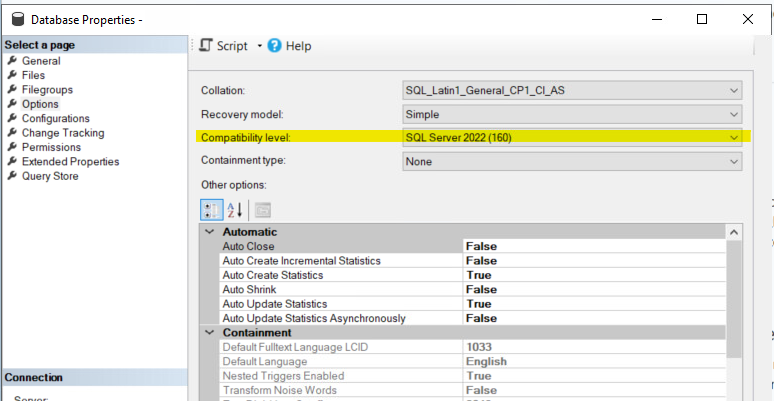The height and width of the screenshot is (401, 774).
Task: Open the Containment type dropdown
Action: click(x=572, y=161)
